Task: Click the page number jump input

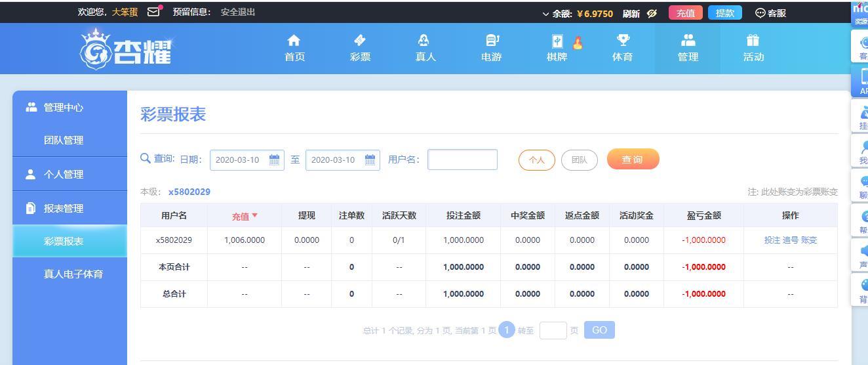Action: 553,330
